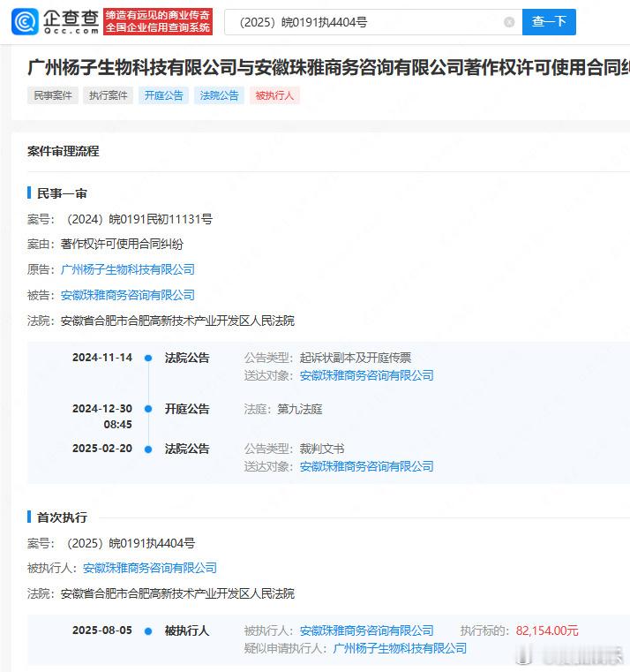Open the red slogan banner beside the logo

click(x=158, y=21)
